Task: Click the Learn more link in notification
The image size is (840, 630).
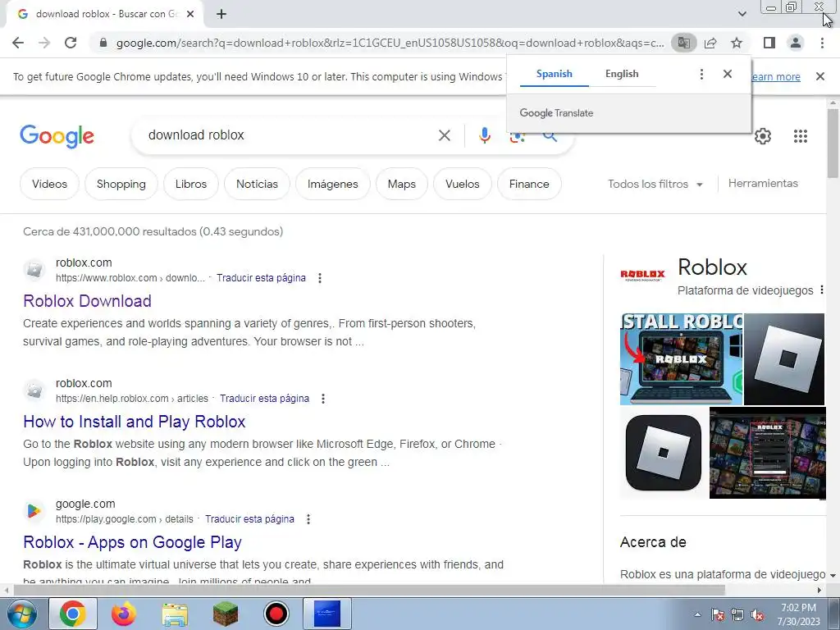Action: coord(776,76)
